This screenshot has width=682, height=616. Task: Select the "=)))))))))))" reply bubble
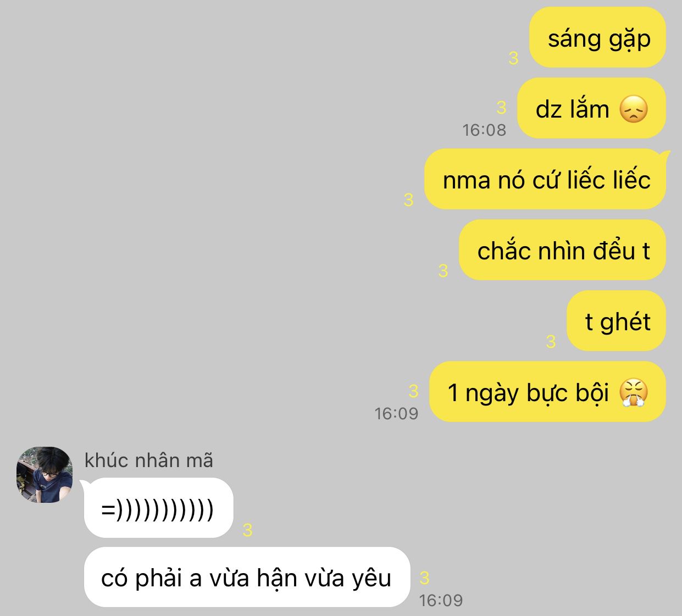click(x=159, y=508)
